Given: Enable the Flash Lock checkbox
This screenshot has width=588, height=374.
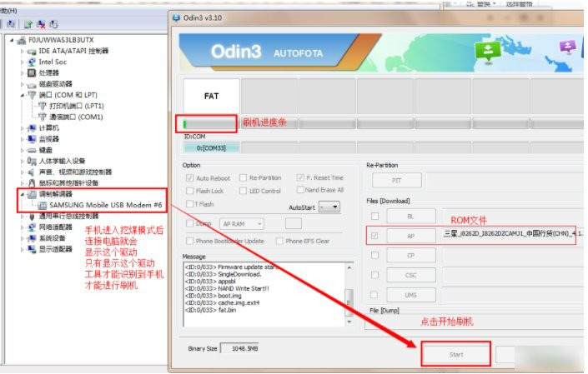Looking at the screenshot, I should tap(191, 191).
